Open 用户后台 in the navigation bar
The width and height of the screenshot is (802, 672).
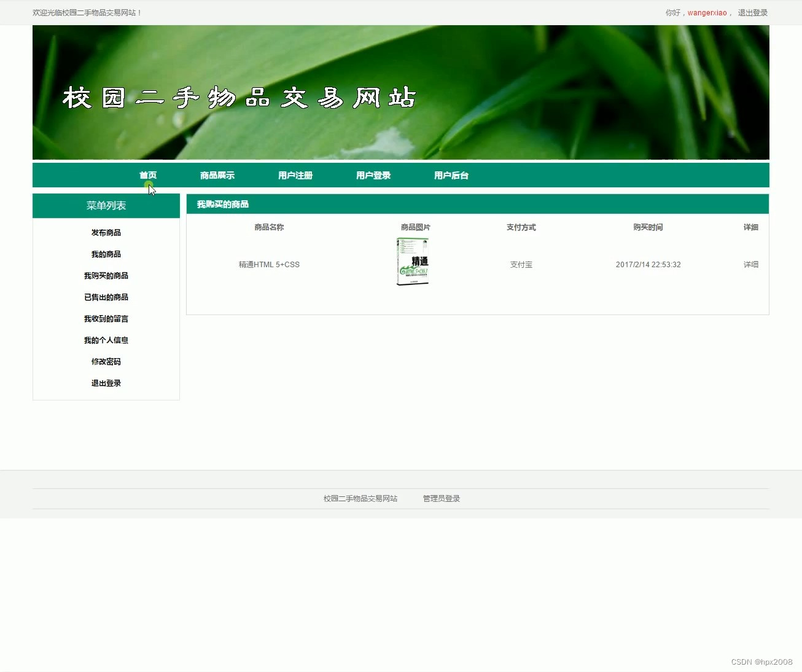click(451, 176)
